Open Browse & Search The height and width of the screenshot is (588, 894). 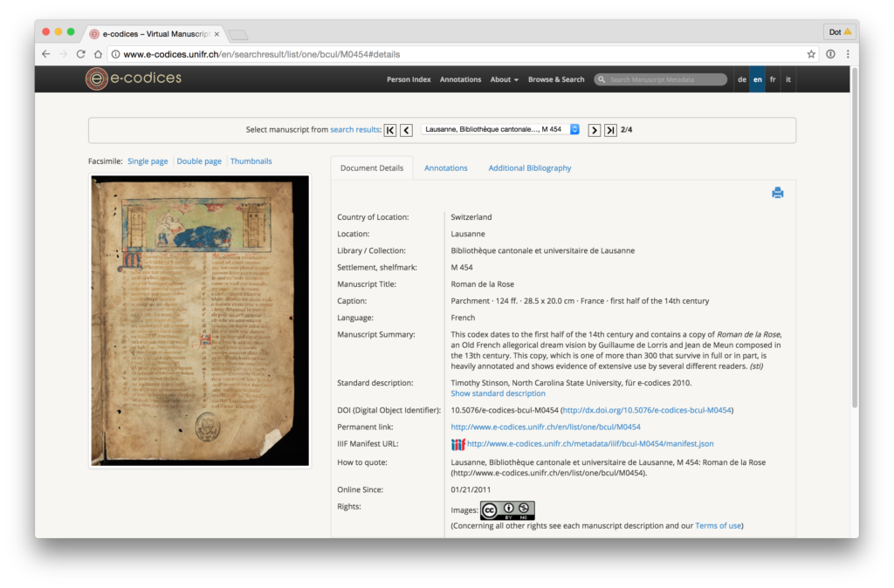tap(556, 79)
